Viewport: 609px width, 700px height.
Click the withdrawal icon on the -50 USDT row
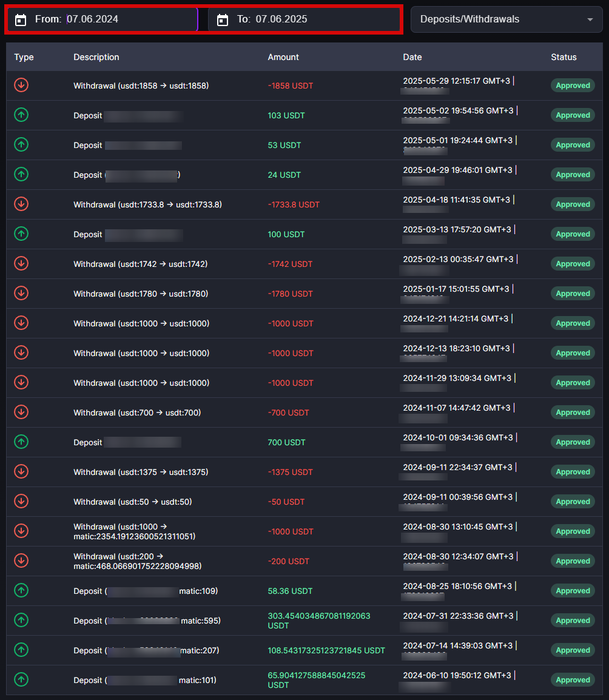(21, 501)
